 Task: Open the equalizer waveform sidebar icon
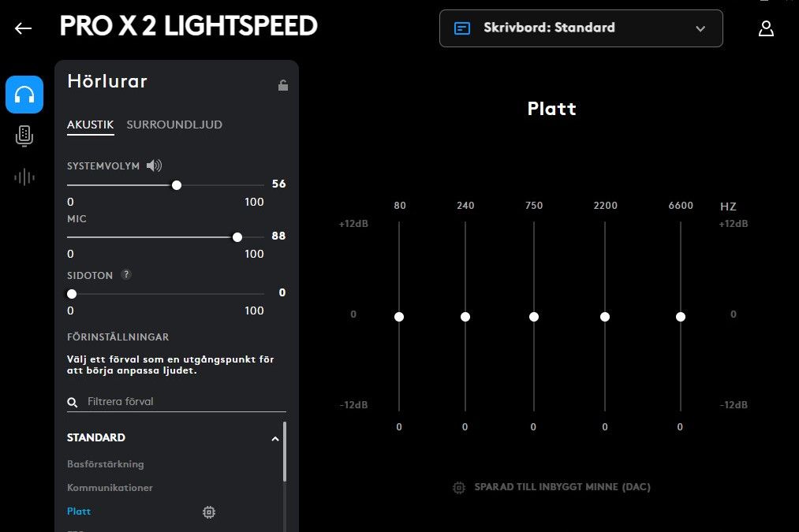pos(24,177)
